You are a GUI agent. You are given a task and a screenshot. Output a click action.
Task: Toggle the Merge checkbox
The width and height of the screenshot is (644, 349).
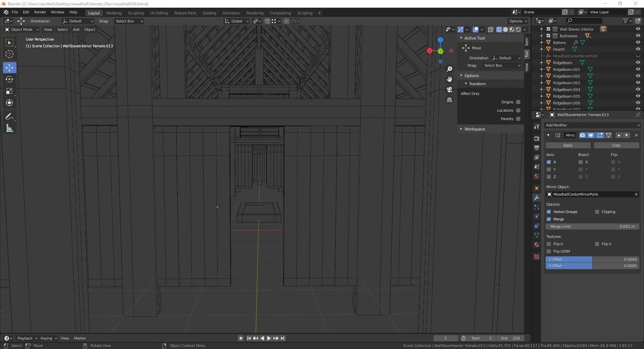click(x=548, y=219)
